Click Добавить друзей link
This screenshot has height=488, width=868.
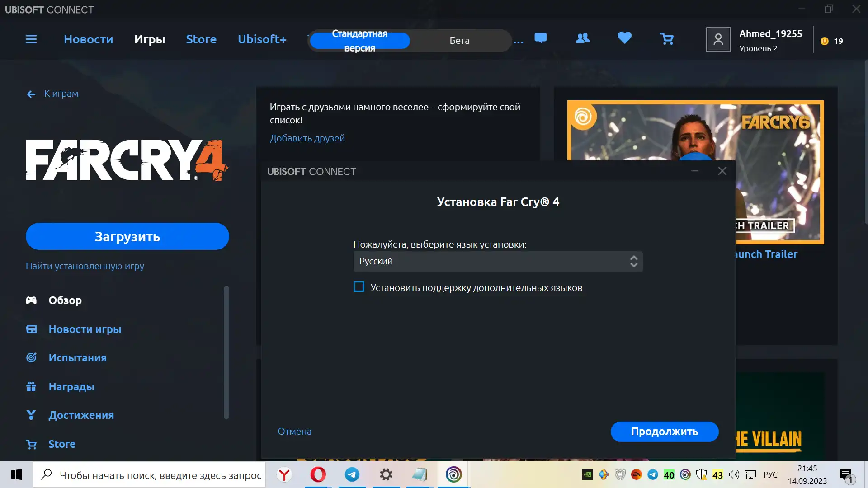[x=307, y=138]
